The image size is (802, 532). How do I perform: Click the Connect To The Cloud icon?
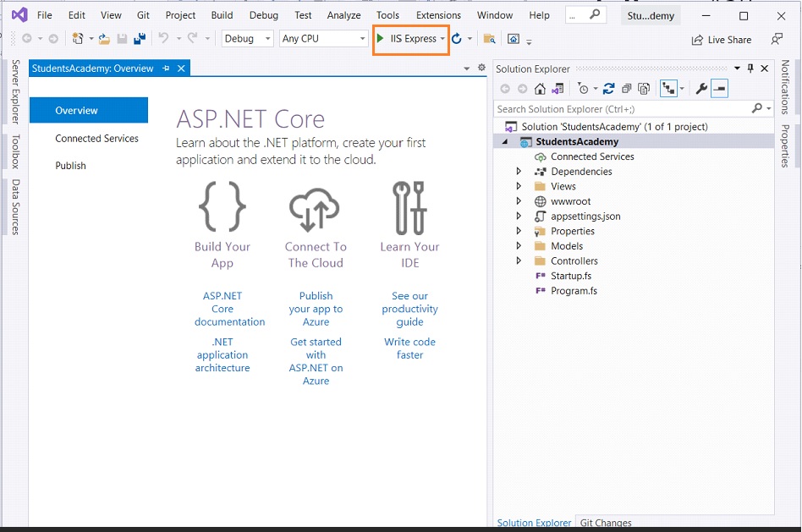315,209
